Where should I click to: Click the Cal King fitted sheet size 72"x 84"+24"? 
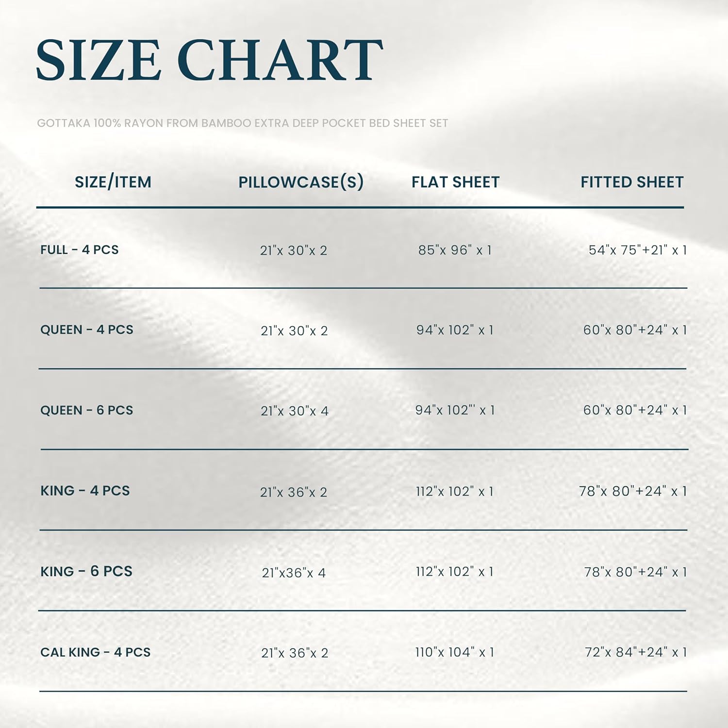point(636,652)
